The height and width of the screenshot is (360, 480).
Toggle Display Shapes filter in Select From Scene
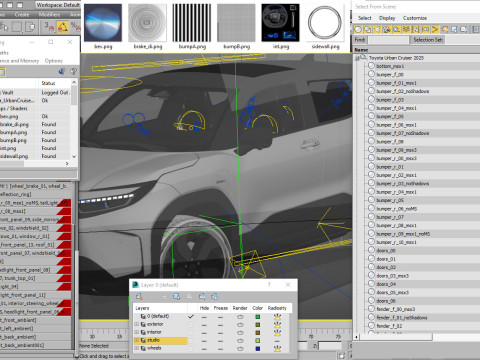367,29
